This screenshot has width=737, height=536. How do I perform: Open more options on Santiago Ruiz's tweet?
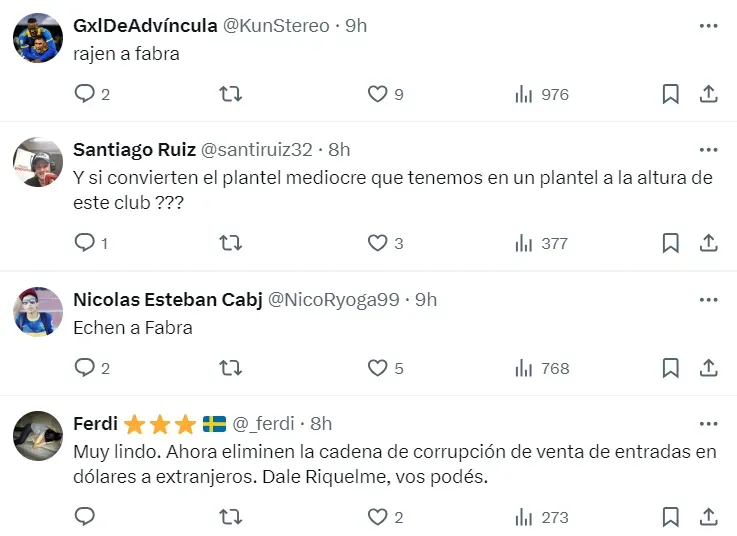[708, 150]
